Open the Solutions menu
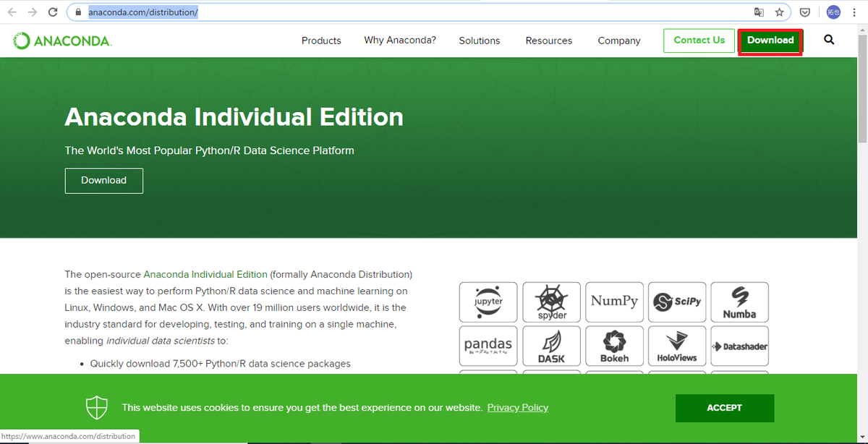 [x=480, y=40]
